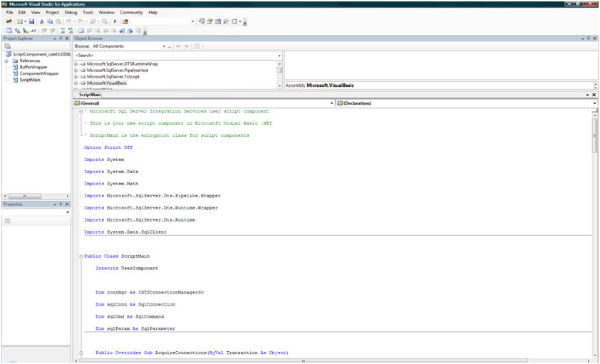Select BufferWrapper in the Project Explorer
This screenshot has height=364, width=600.
click(x=33, y=67)
